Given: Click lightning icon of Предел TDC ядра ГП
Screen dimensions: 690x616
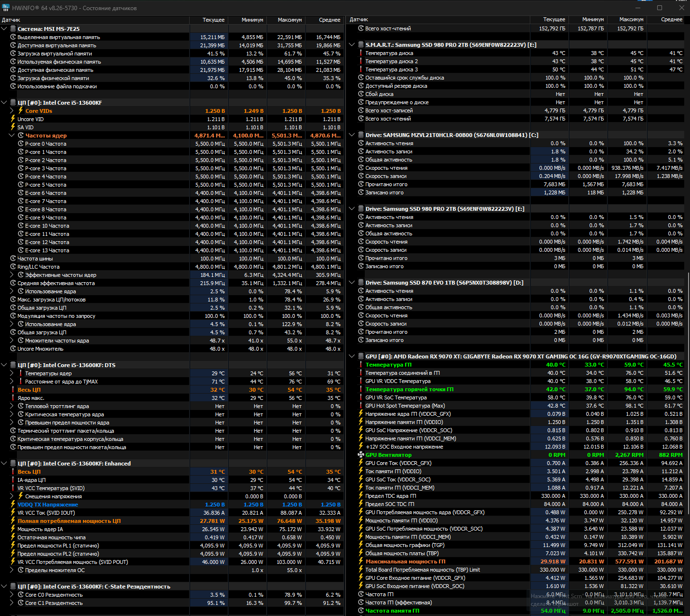Looking at the screenshot, I should click(360, 496).
